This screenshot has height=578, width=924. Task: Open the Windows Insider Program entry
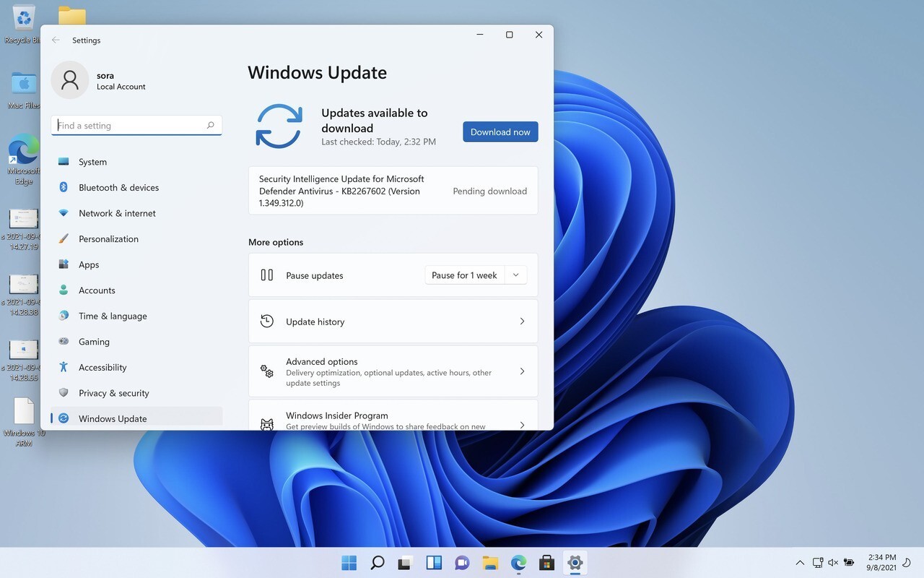[393, 415]
